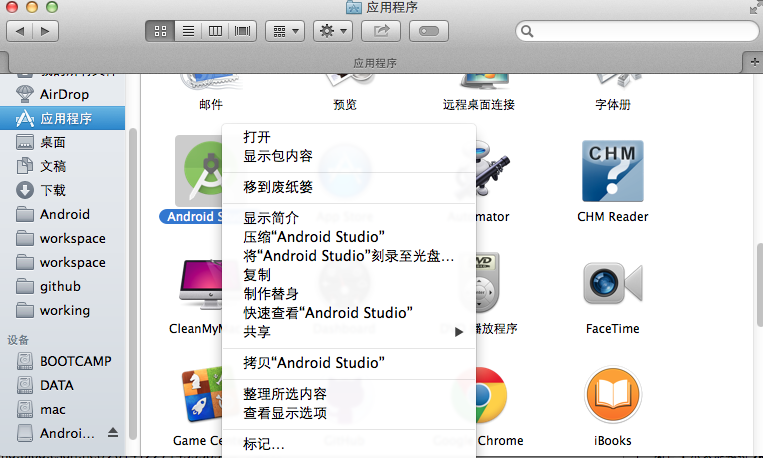Select the DVD player app icon

tap(488, 282)
